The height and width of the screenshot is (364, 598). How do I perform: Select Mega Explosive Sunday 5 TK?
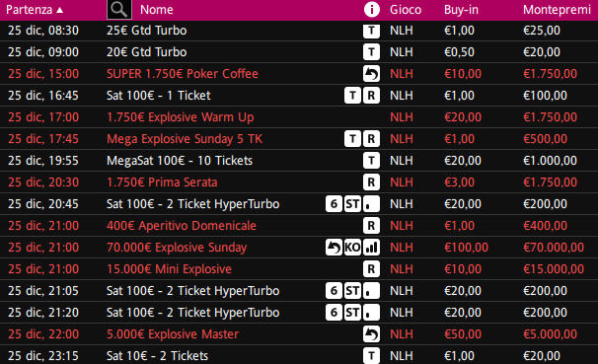(185, 139)
